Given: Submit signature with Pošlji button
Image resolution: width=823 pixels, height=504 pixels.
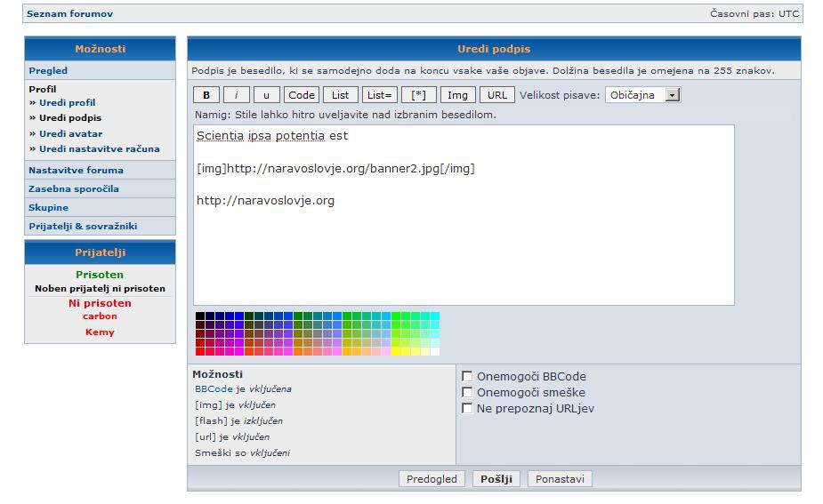Looking at the screenshot, I should tap(496, 479).
